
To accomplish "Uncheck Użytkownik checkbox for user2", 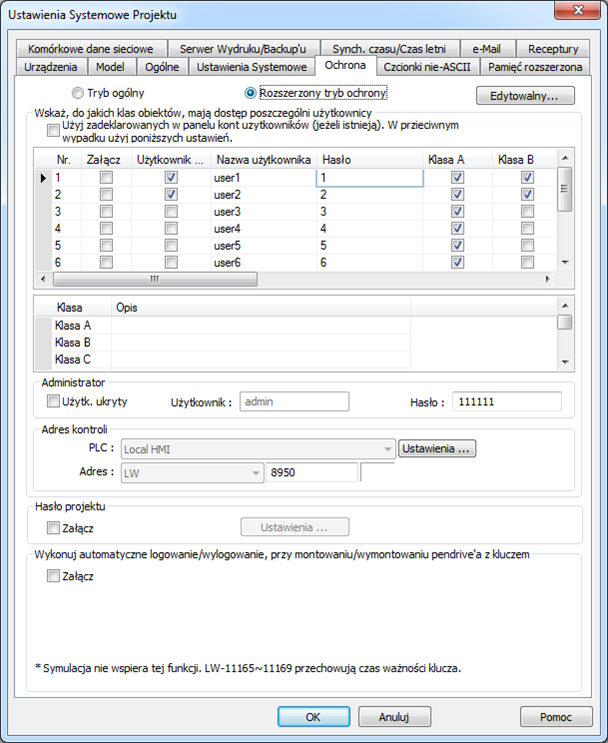I will [x=171, y=194].
